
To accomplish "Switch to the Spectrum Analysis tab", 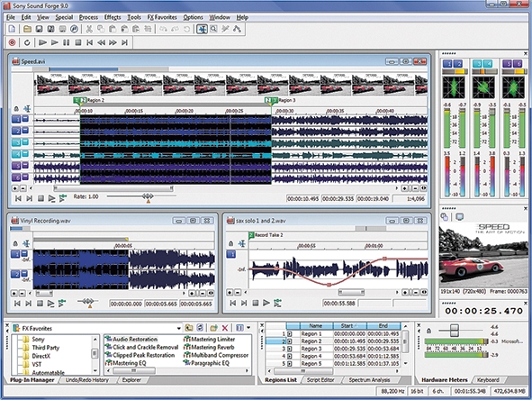I will [x=369, y=380].
